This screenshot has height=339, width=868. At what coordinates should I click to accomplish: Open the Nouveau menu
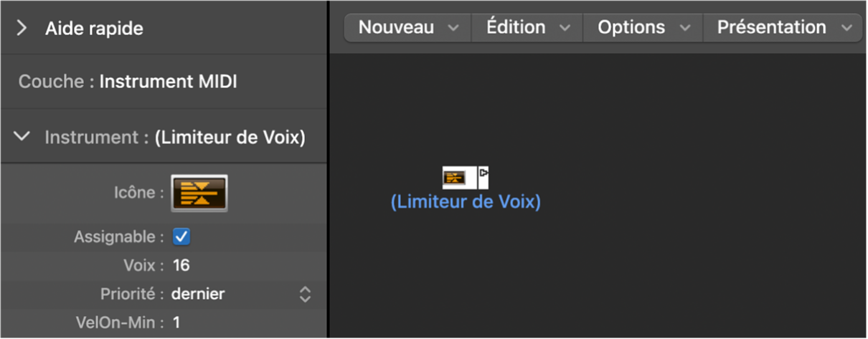pyautogui.click(x=407, y=27)
